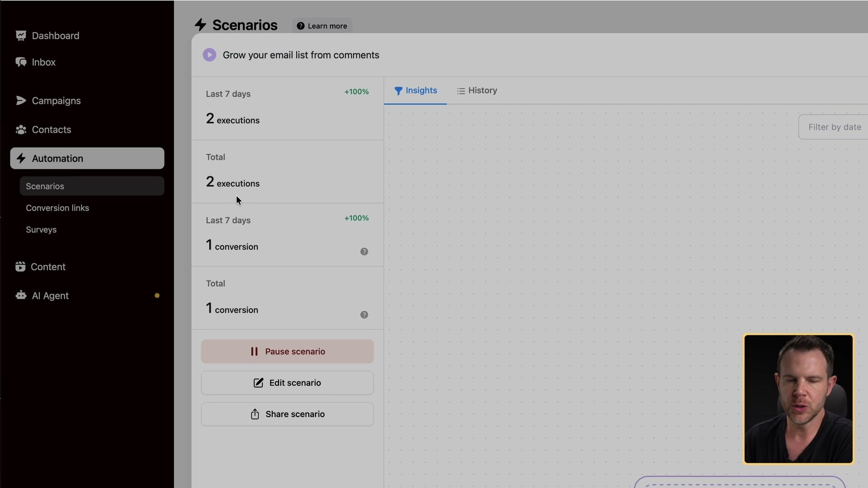
Task: Click the Scenarios page heading
Action: tap(245, 25)
